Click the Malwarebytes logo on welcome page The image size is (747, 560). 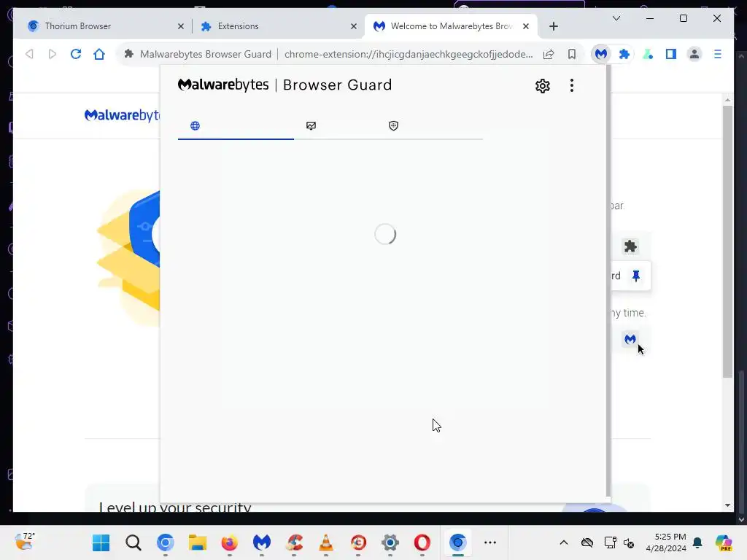tap(122, 115)
